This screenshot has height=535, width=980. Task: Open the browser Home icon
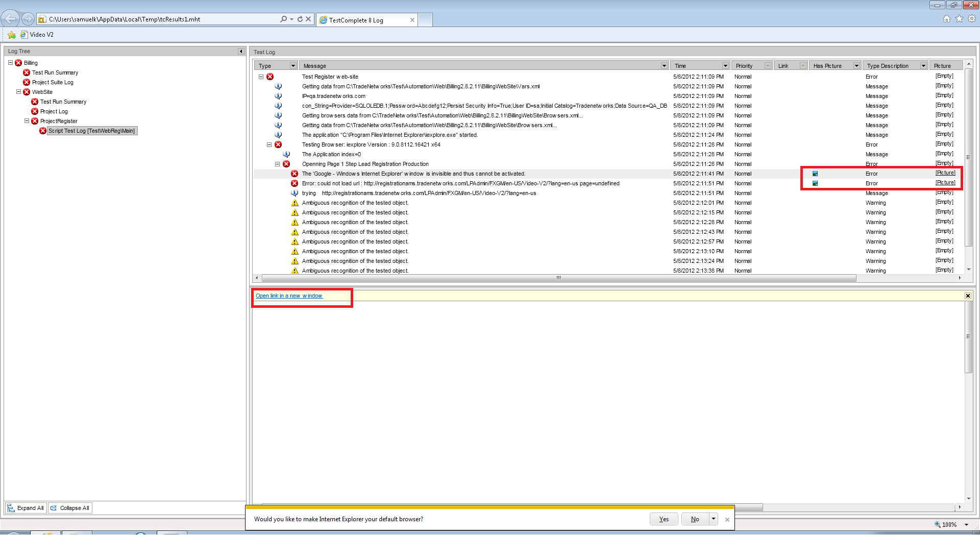pyautogui.click(x=946, y=19)
